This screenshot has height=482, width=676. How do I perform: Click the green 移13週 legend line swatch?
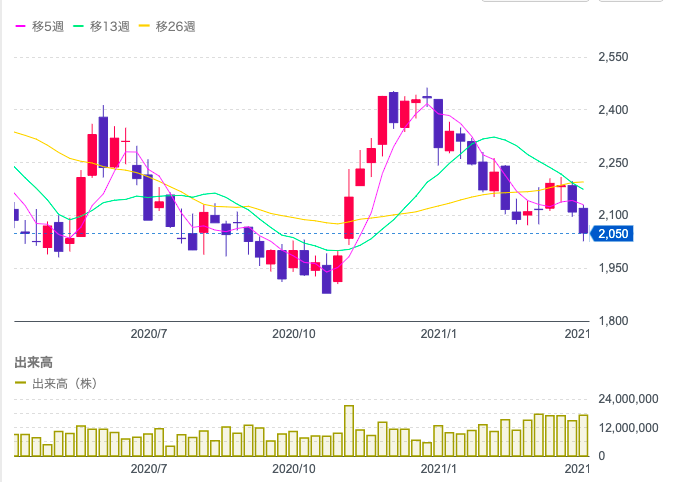[x=78, y=26]
